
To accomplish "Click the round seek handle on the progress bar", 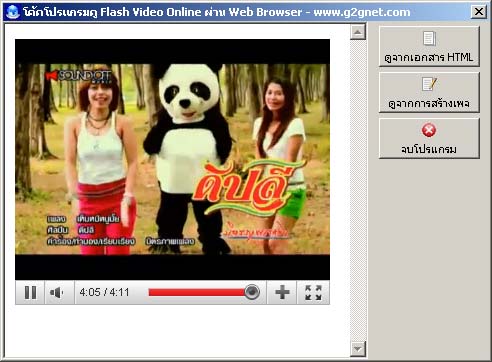I will [x=252, y=292].
